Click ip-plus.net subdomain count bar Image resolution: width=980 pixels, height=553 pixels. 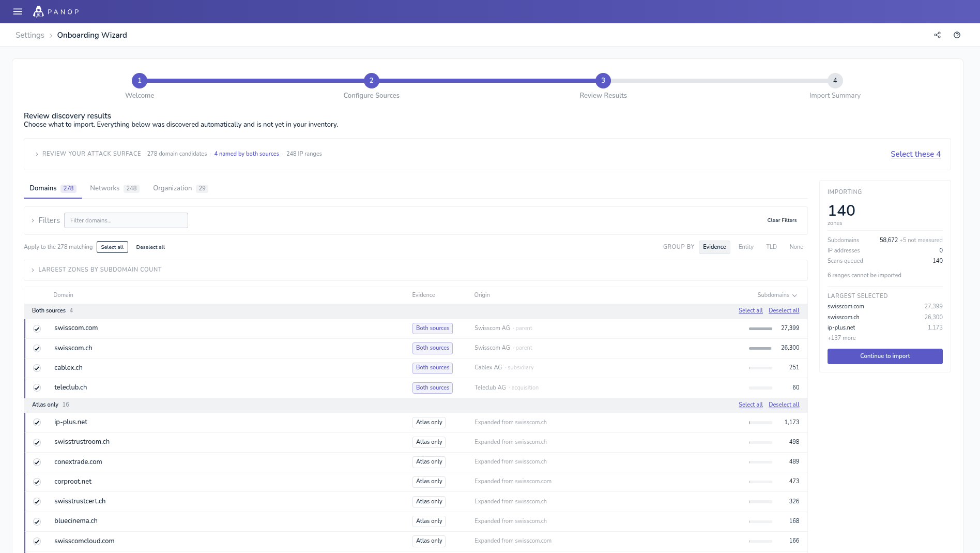click(x=760, y=423)
